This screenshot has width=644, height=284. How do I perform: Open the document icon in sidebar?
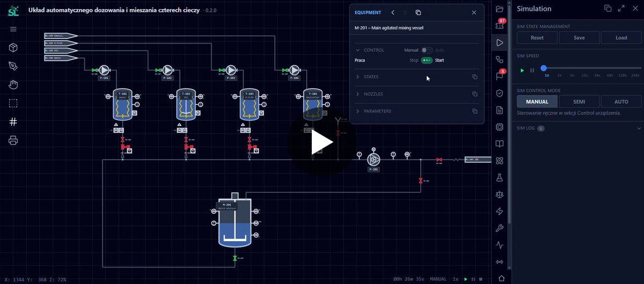(500, 110)
